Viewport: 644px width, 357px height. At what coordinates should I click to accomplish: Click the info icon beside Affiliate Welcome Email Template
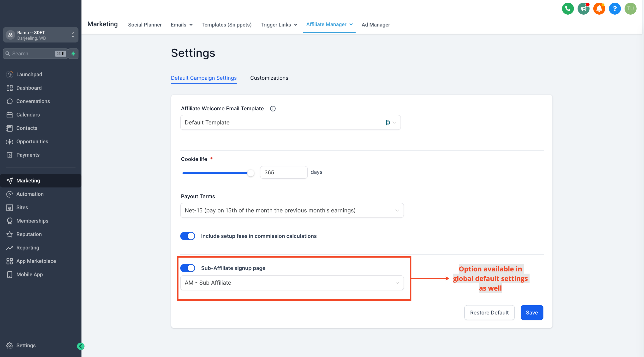pyautogui.click(x=273, y=108)
